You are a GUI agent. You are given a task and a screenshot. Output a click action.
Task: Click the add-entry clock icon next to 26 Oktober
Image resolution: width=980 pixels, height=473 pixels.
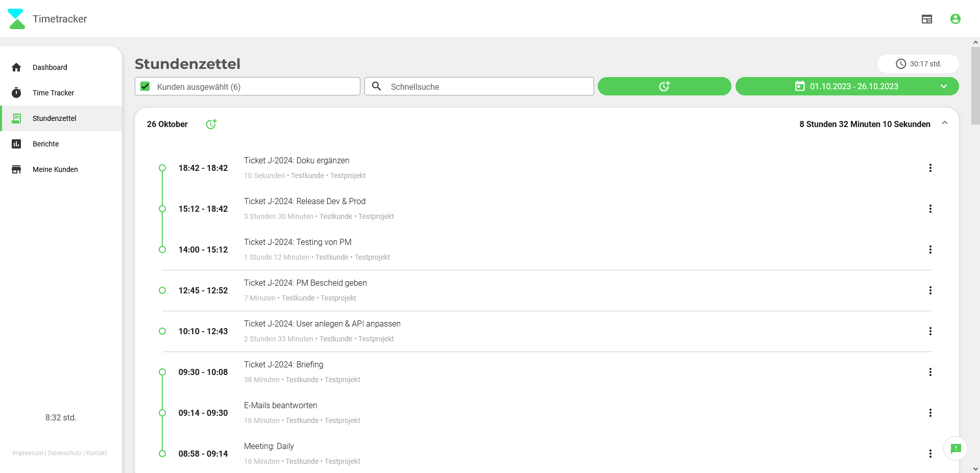[212, 124]
